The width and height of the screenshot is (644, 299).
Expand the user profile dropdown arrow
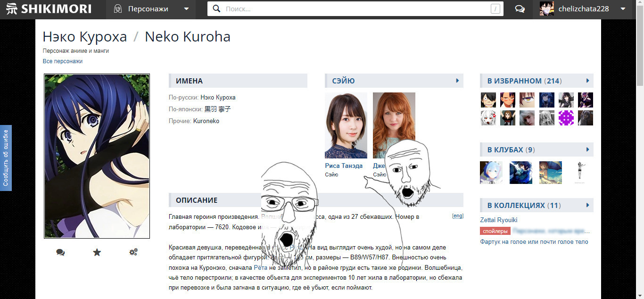623,9
